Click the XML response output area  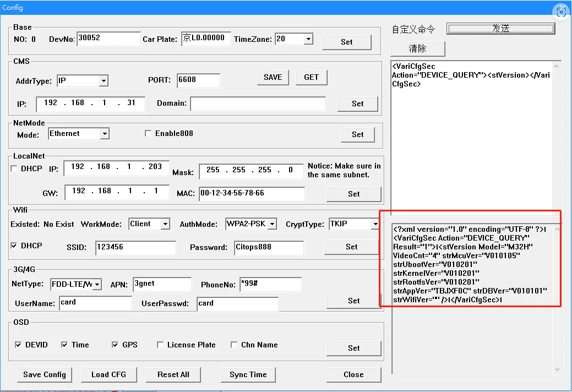[472, 298]
